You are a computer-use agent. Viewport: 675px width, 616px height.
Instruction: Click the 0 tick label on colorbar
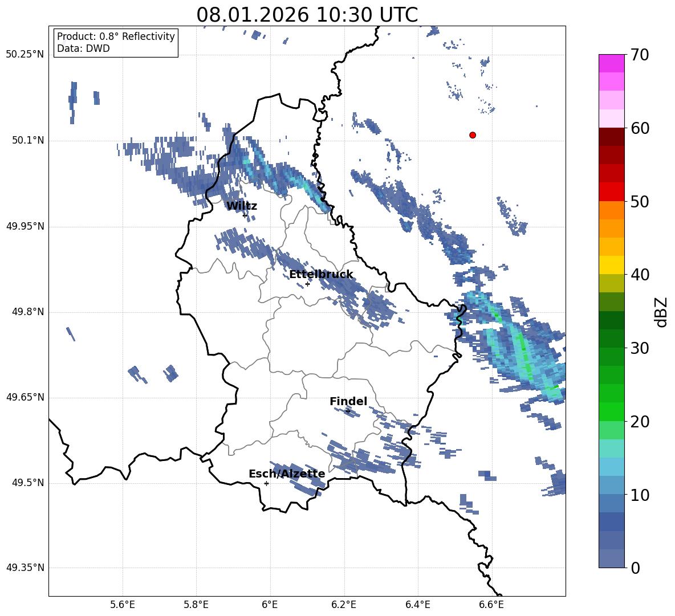click(635, 568)
